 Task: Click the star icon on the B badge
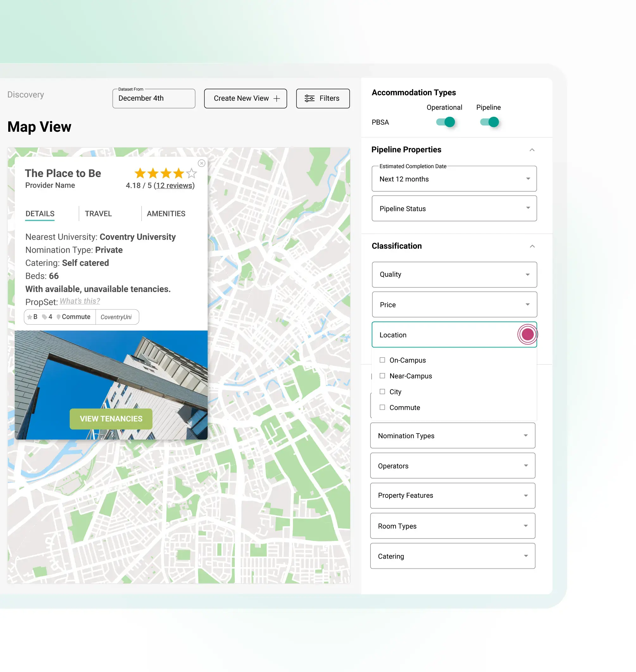click(30, 317)
